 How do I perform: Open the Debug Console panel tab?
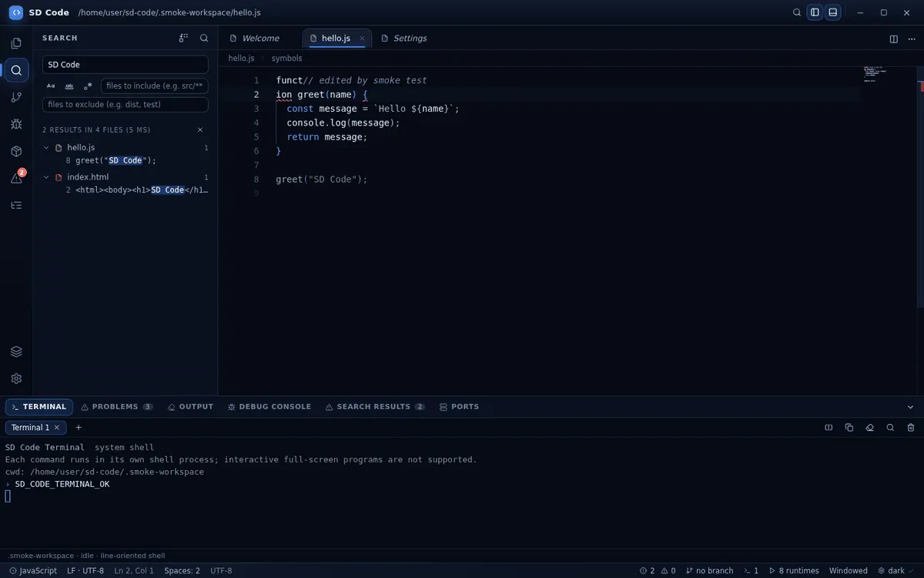coord(269,407)
